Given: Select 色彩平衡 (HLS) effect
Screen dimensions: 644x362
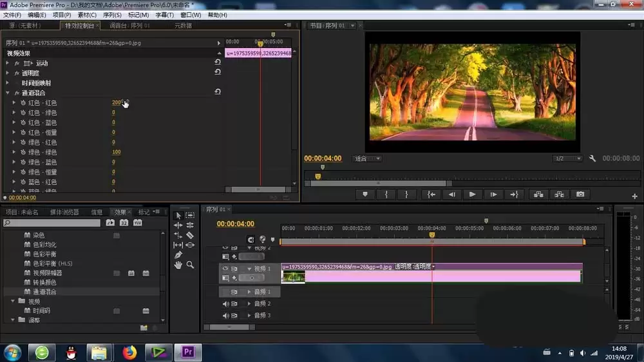Looking at the screenshot, I should (x=53, y=263).
